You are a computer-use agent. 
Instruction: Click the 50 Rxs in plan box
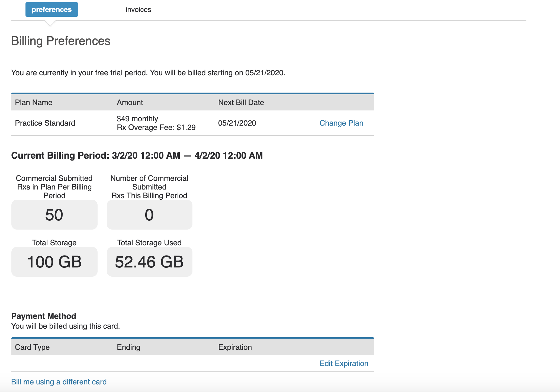pos(54,215)
